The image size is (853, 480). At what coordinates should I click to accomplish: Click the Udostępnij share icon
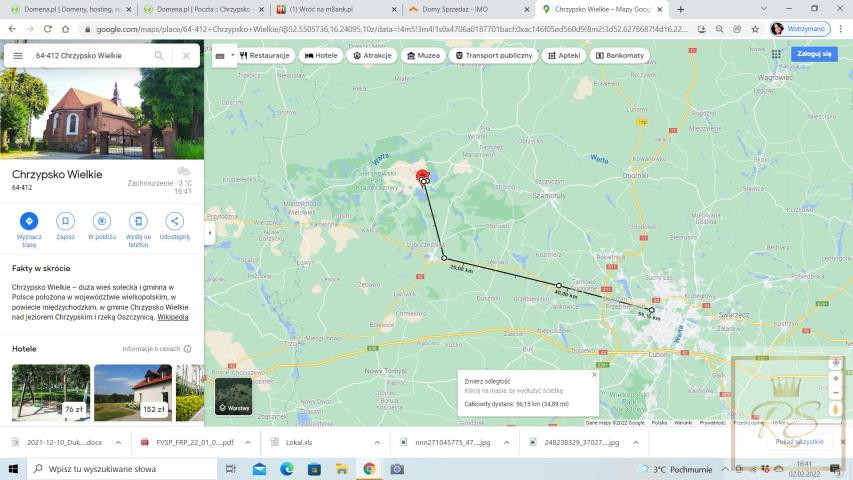point(175,221)
